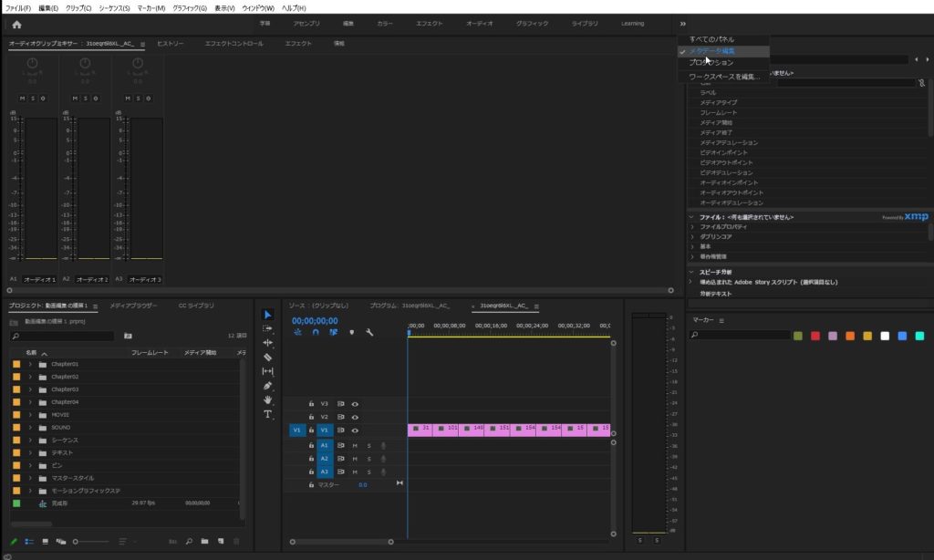934x560 pixels.
Task: Expand the Chapter01 bin
Action: tap(30, 364)
